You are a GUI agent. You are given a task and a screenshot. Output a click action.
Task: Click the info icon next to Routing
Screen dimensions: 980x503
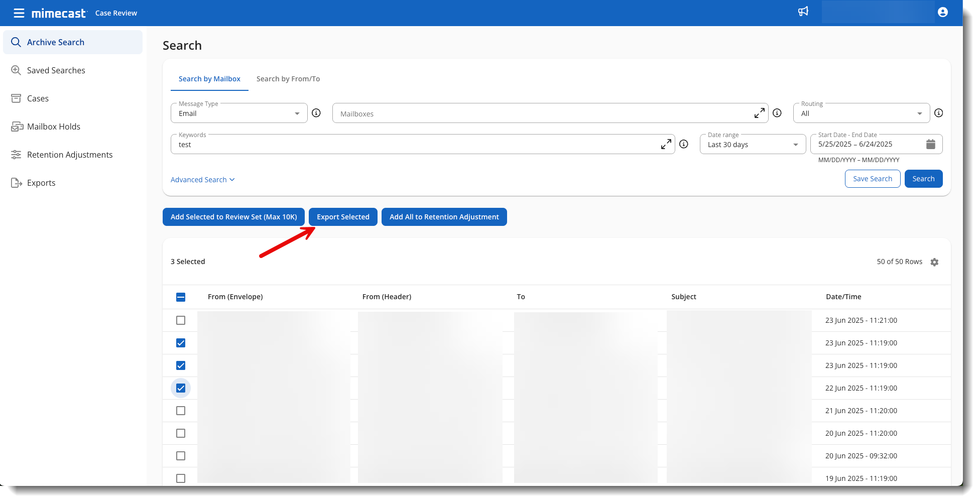coord(938,113)
